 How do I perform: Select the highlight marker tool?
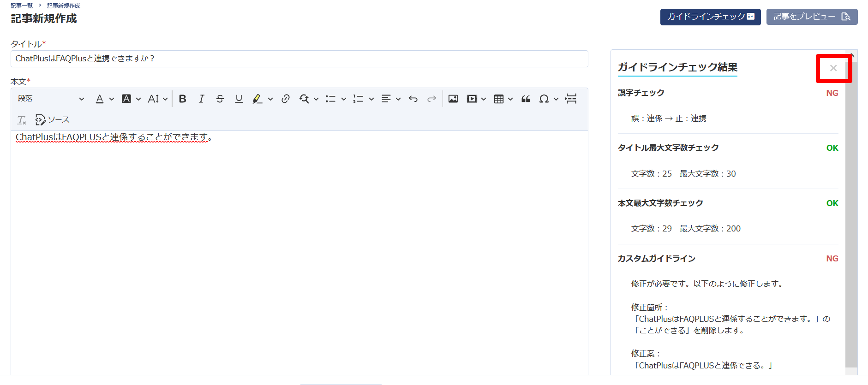[x=257, y=99]
